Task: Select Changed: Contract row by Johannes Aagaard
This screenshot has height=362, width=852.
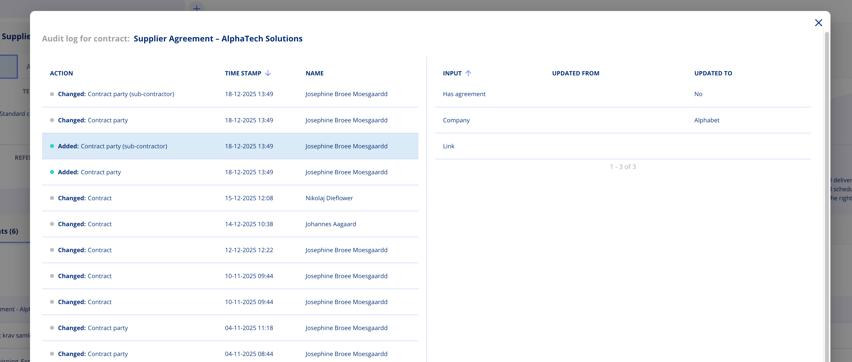Action: click(x=230, y=224)
